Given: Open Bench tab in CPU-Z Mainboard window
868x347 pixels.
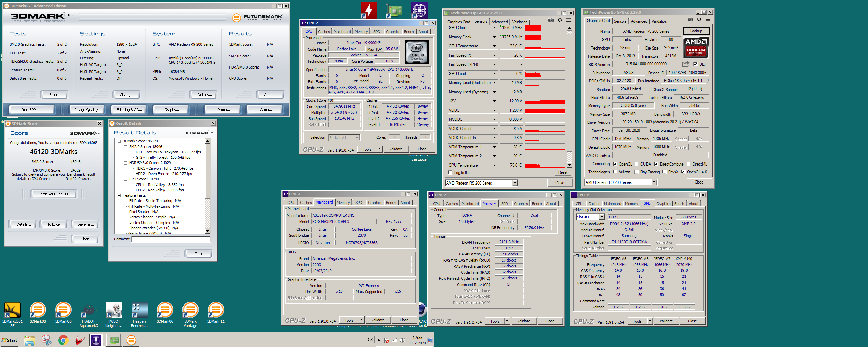Looking at the screenshot, I should 391,203.
